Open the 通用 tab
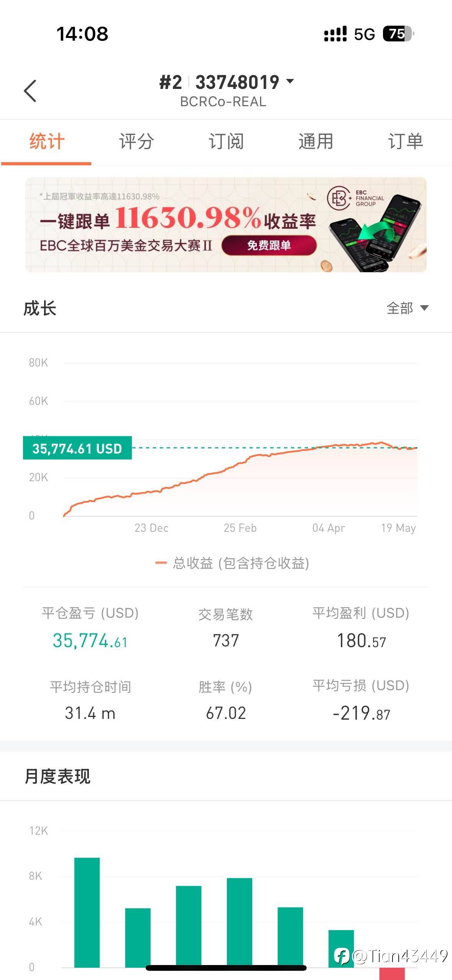 [x=316, y=141]
